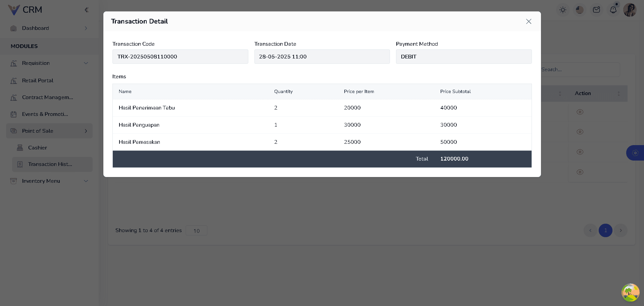Click the CRM logo
Image resolution: width=644 pixels, height=306 pixels.
[x=25, y=10]
